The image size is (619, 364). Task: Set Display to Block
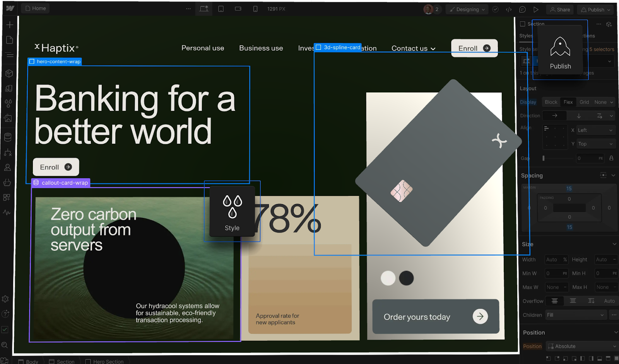click(x=551, y=102)
